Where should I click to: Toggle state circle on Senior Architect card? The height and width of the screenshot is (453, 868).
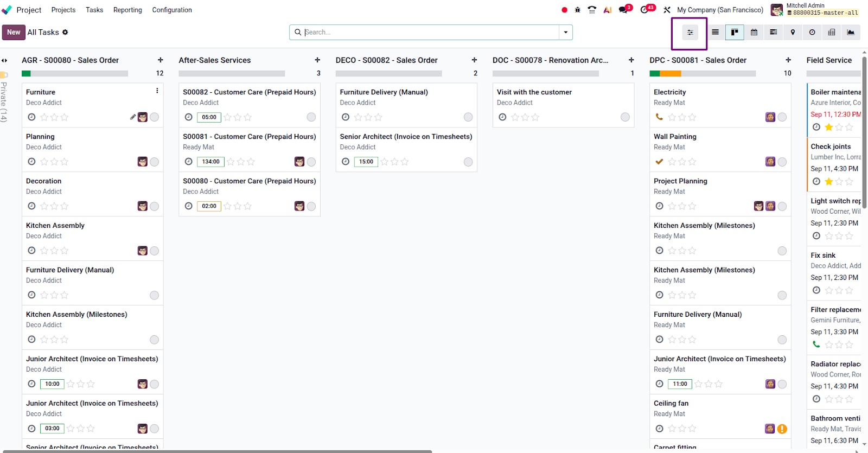(468, 162)
